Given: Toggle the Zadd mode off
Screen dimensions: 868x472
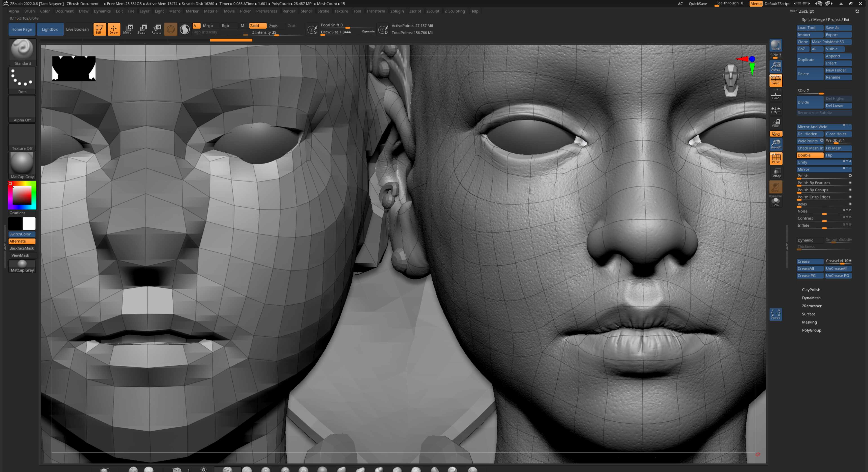Looking at the screenshot, I should (257, 26).
